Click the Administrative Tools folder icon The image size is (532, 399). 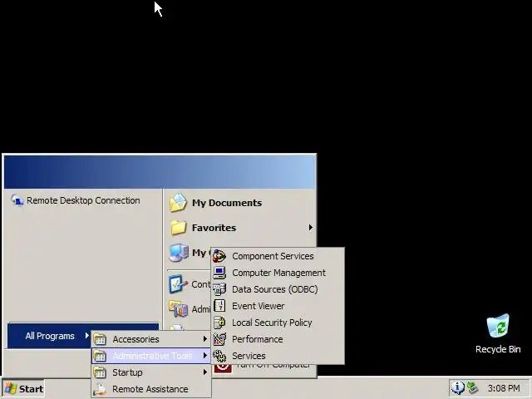(x=100, y=356)
